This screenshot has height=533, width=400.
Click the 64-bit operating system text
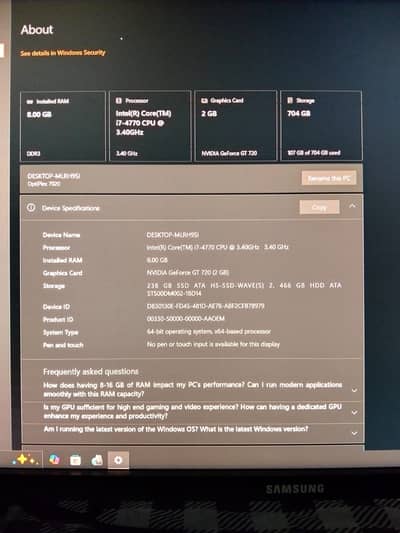click(x=209, y=331)
